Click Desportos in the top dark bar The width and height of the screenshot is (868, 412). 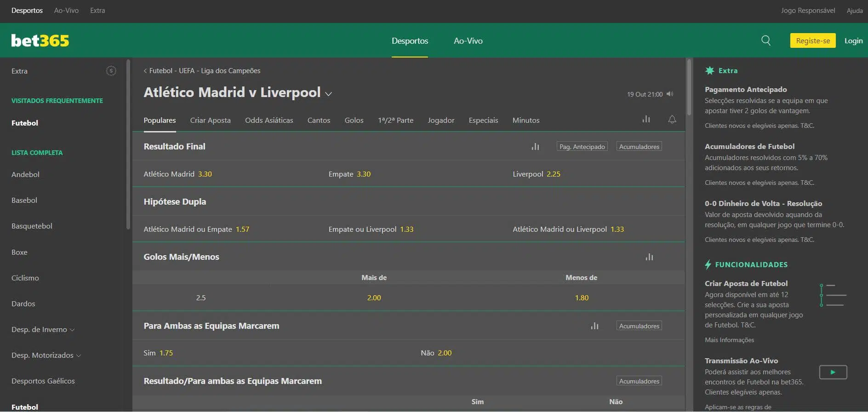[x=27, y=10]
